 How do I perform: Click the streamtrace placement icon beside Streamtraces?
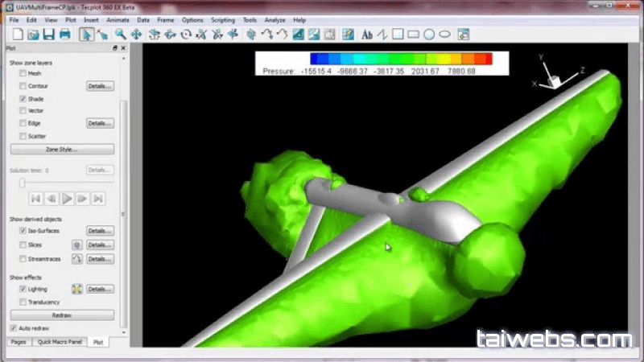click(77, 259)
